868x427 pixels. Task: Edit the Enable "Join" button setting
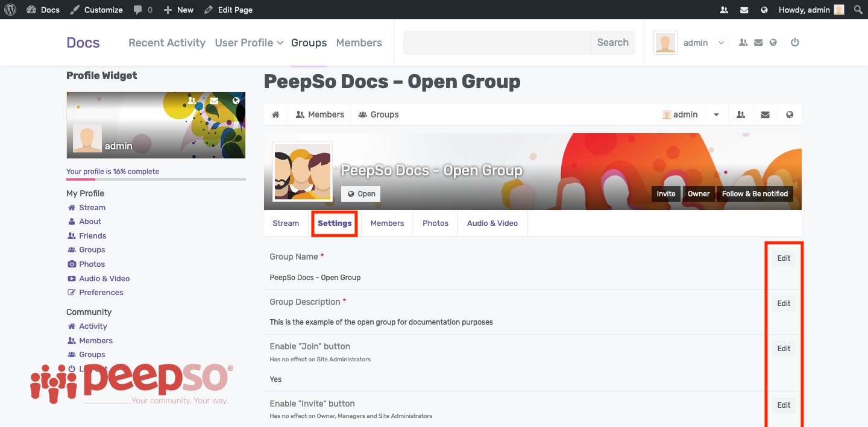(784, 349)
